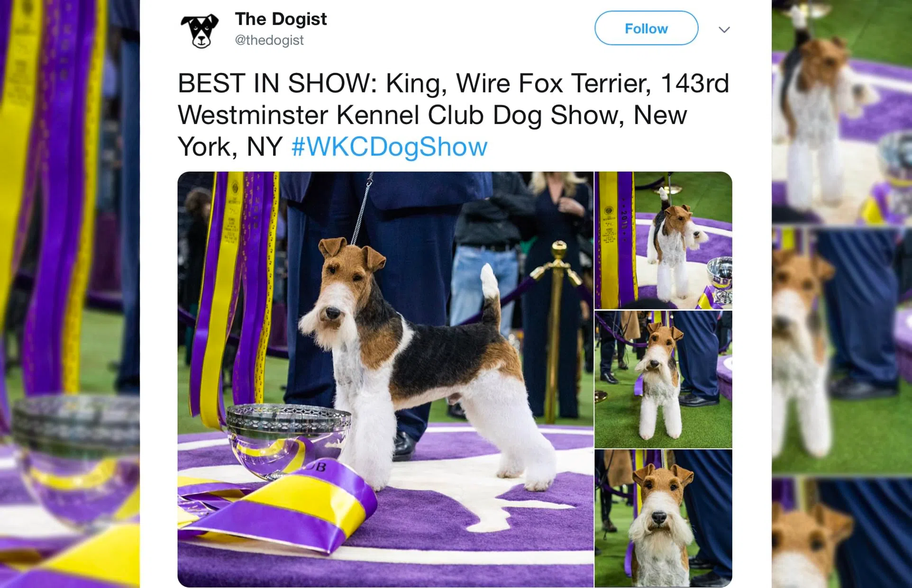The width and height of the screenshot is (912, 588).
Task: Open large side-profile photo of King
Action: tap(385, 380)
